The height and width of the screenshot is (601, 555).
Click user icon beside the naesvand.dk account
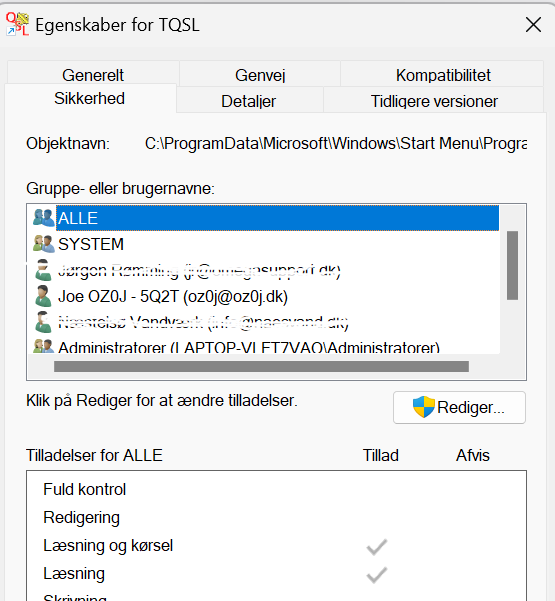pos(43,322)
